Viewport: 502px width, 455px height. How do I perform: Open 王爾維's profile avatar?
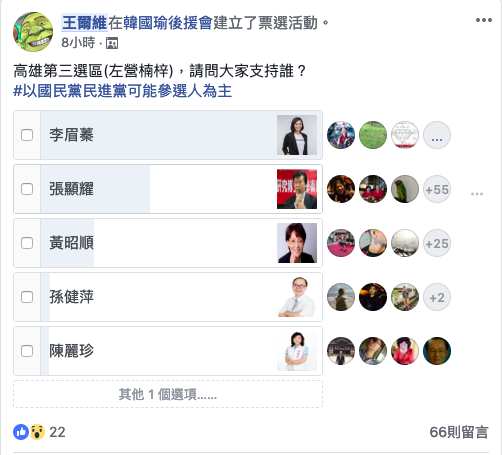pos(33,32)
